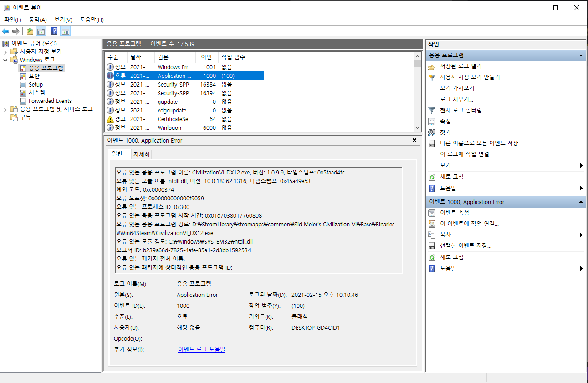The height and width of the screenshot is (383, 588).
Task: Click the Up one level folder icon
Action: click(x=30, y=31)
